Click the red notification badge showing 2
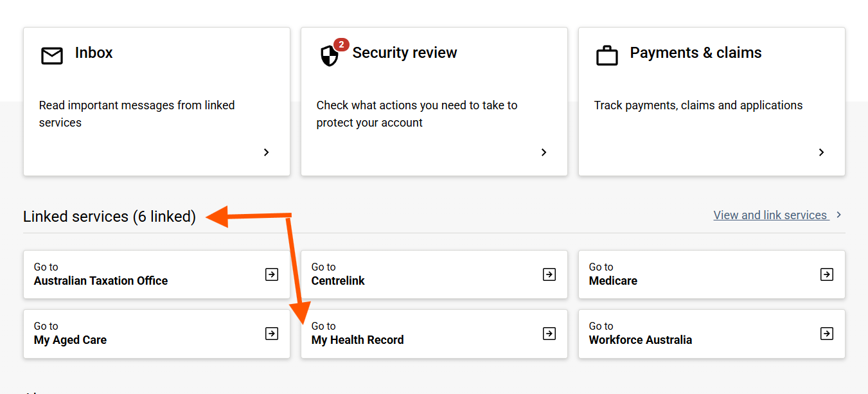Image resolution: width=868 pixels, height=394 pixels. coord(341,44)
